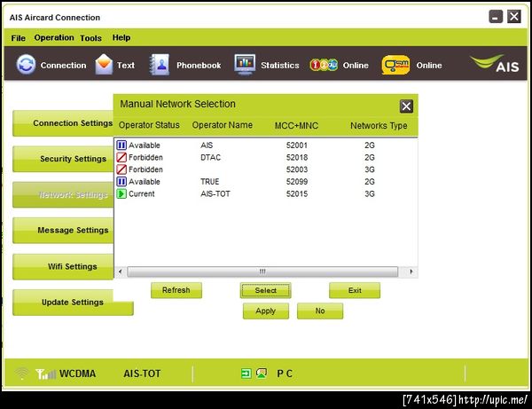The image size is (532, 409).
Task: Click the MCC+MNC column header
Action: (x=296, y=126)
